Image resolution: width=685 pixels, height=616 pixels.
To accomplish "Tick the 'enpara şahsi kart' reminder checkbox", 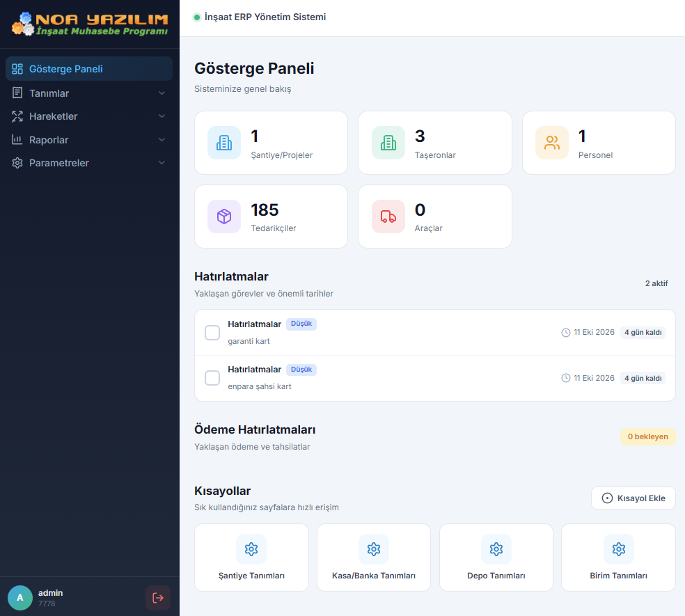I will [x=212, y=378].
